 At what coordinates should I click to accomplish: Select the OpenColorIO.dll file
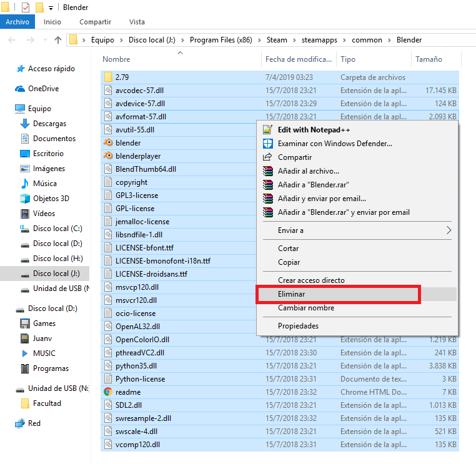point(280,340)
